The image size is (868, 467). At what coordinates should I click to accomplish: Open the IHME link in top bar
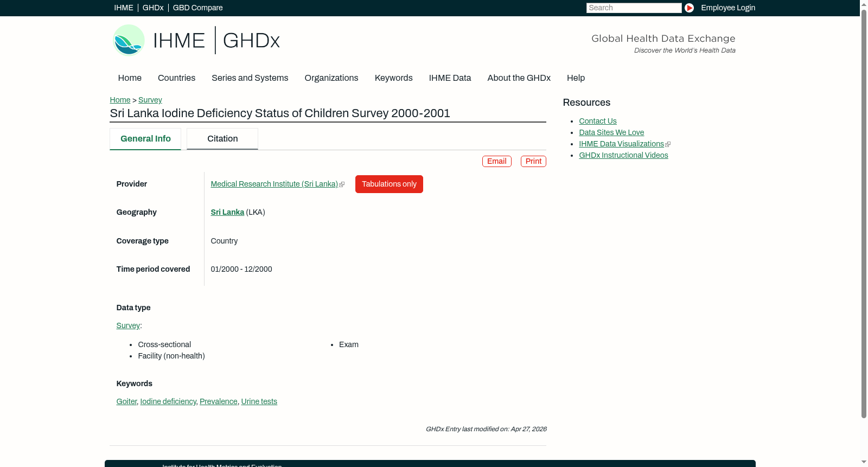pyautogui.click(x=124, y=8)
